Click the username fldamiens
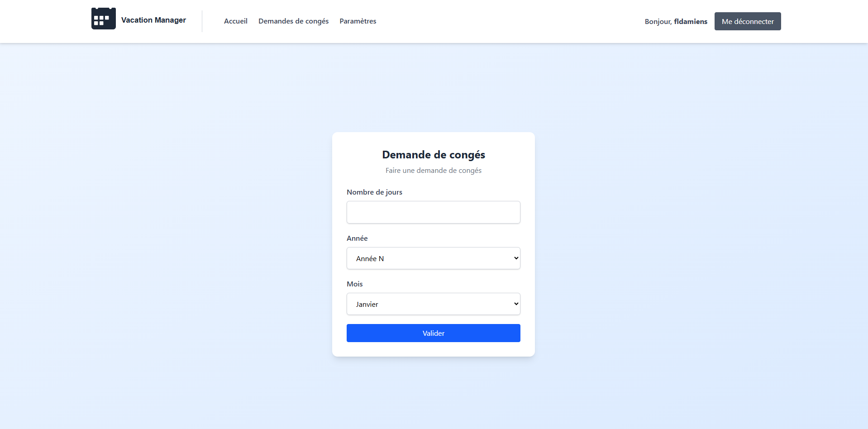This screenshot has height=429, width=868. 690,22
